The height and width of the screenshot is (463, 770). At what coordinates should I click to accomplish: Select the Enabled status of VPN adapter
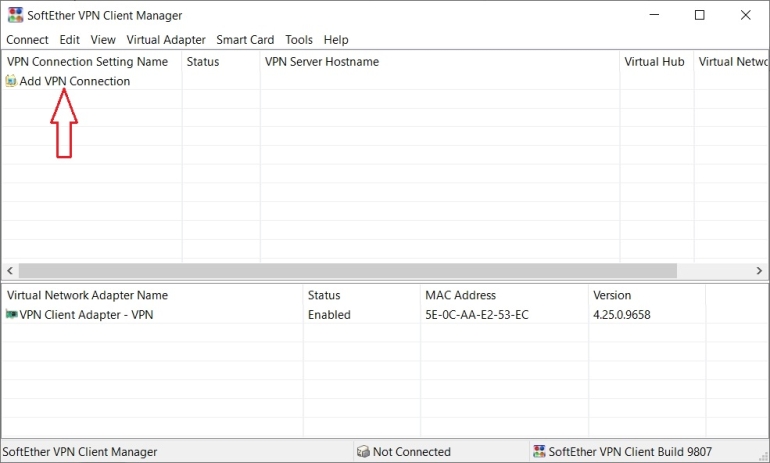coord(329,315)
